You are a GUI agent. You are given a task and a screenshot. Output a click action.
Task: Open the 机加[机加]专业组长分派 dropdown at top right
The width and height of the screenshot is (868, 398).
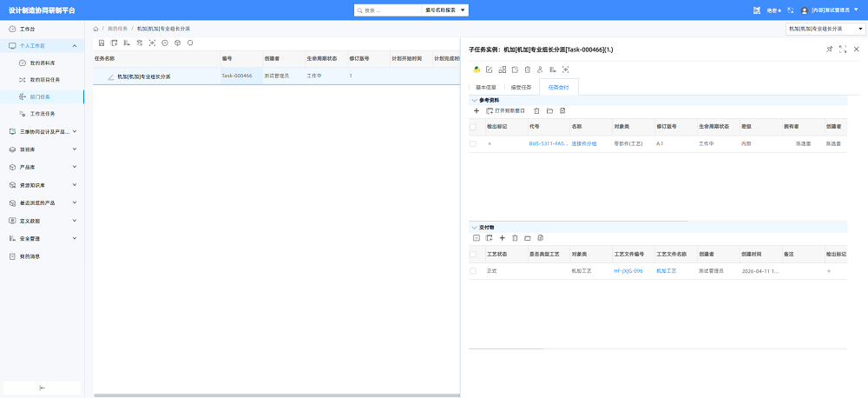[825, 29]
